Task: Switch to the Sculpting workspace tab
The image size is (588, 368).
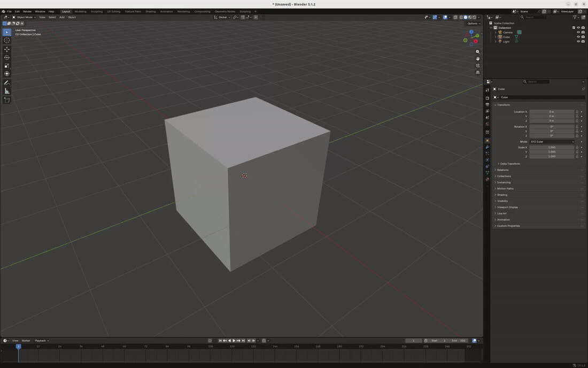Action: [x=96, y=12]
